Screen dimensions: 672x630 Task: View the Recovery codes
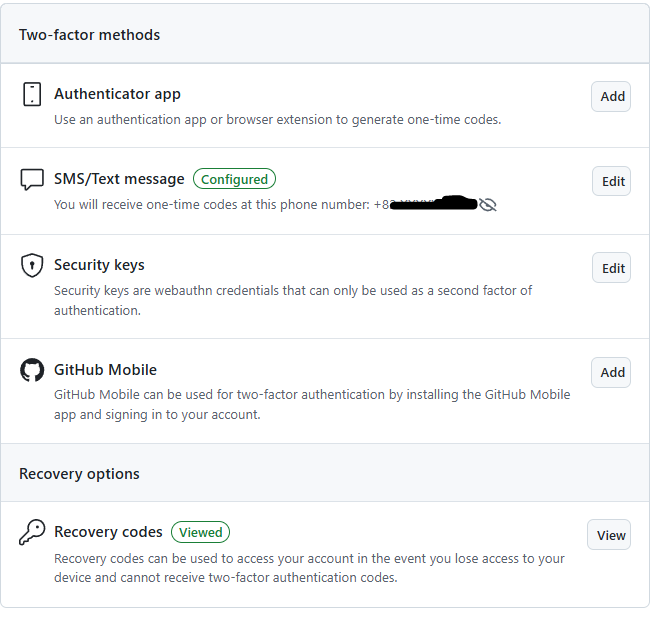tap(609, 535)
